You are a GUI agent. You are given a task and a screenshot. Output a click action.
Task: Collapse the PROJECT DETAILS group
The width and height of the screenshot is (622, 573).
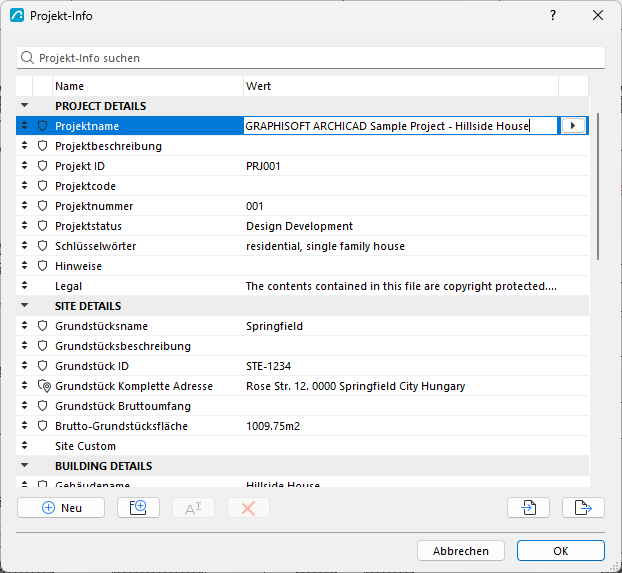tap(25, 106)
